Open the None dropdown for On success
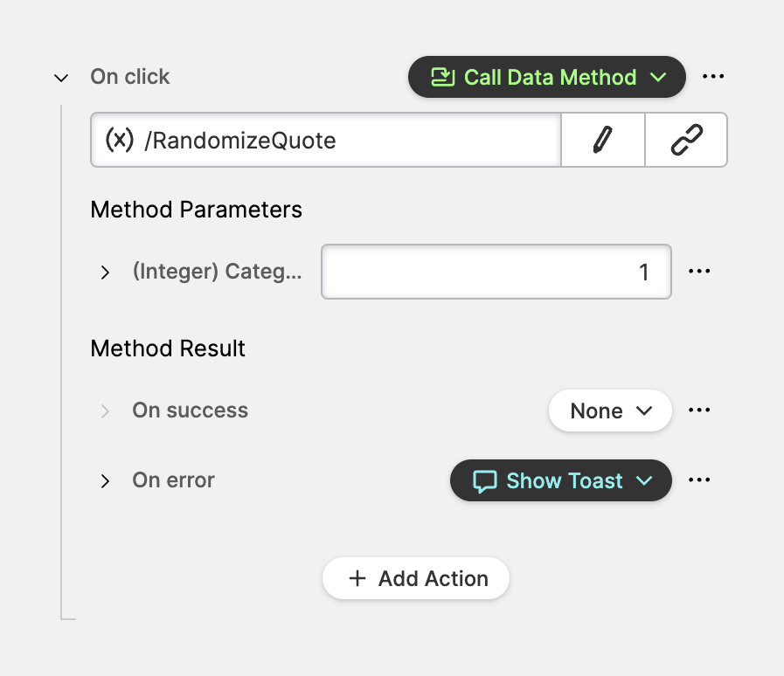 pyautogui.click(x=610, y=410)
